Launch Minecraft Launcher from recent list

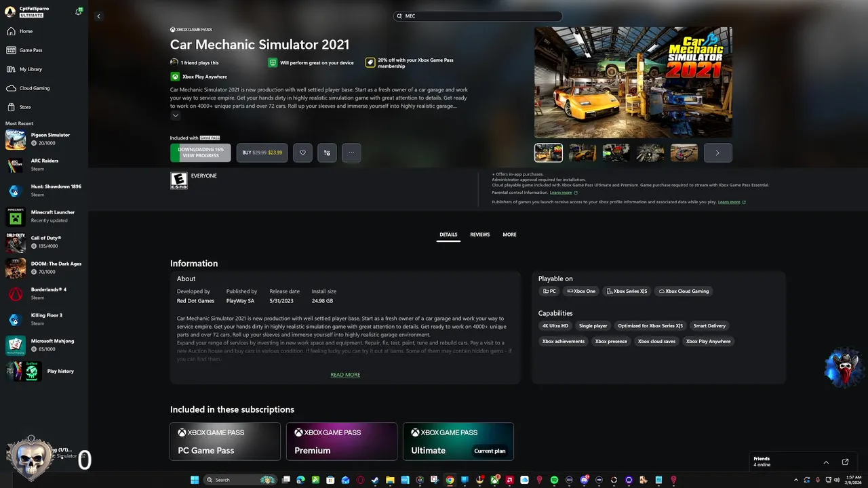coord(44,216)
